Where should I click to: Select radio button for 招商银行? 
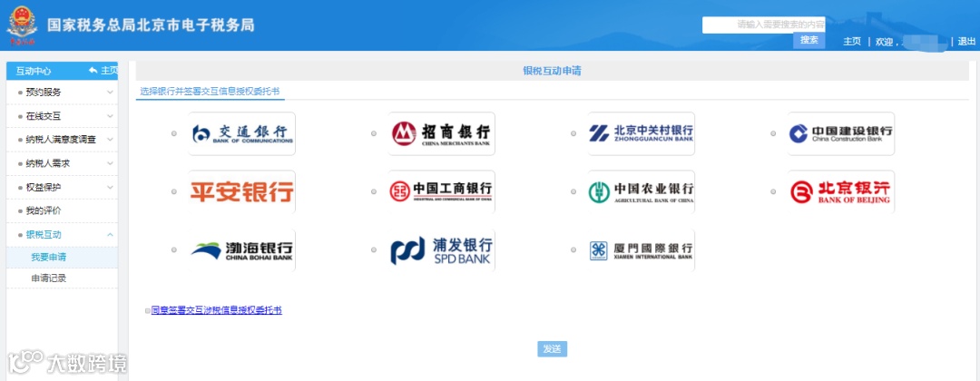[374, 133]
